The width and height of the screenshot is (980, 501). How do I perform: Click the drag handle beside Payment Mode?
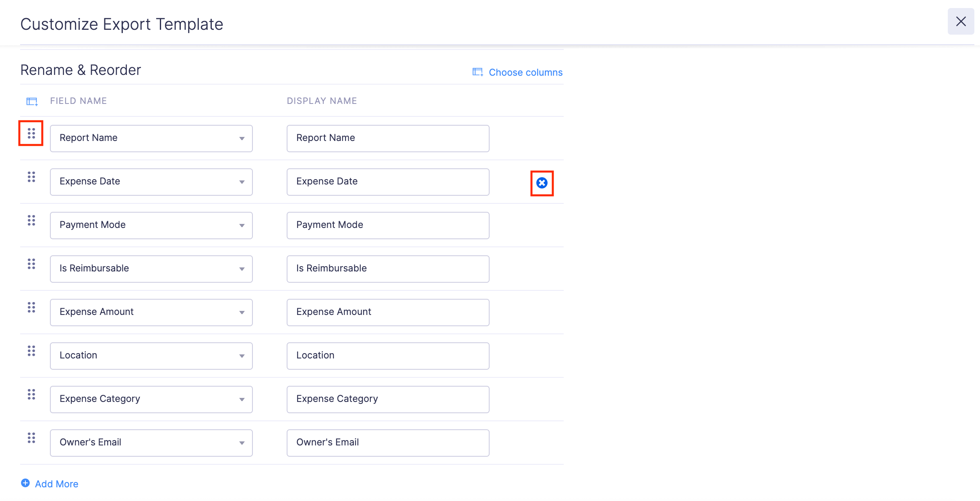point(31,220)
